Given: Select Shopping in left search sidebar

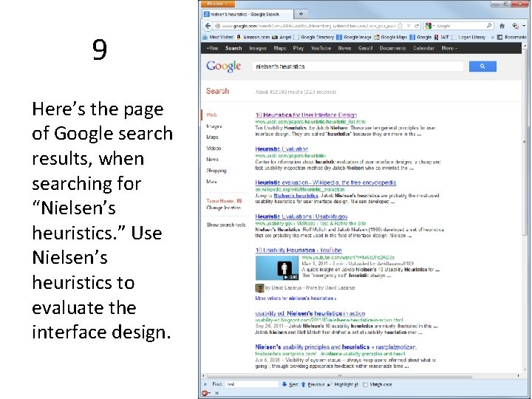Looking at the screenshot, I should click(216, 171).
